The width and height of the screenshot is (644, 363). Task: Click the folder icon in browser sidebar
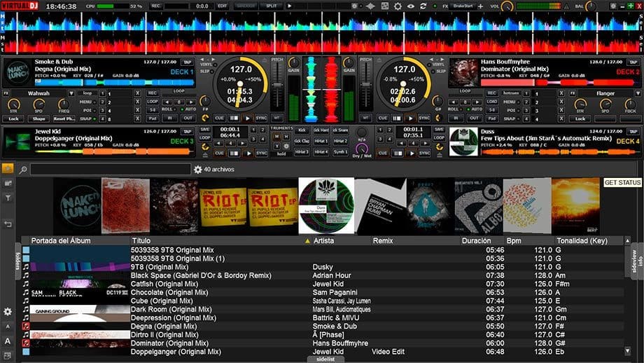pyautogui.click(x=8, y=184)
